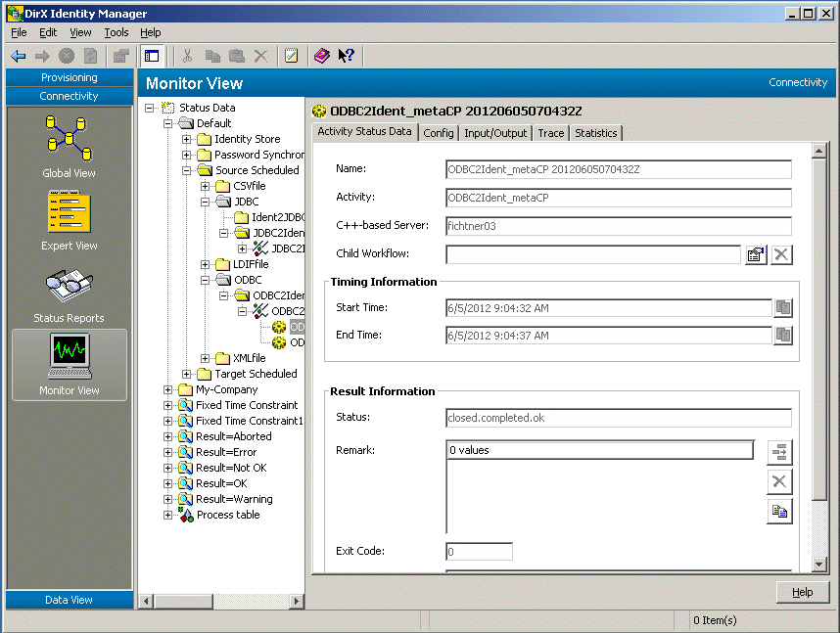Click the back navigation arrow in the toolbar

pyautogui.click(x=17, y=56)
